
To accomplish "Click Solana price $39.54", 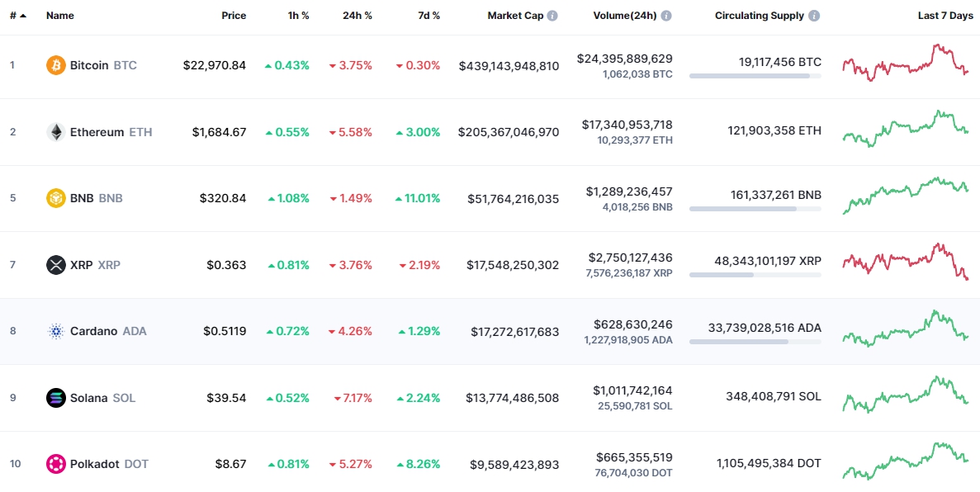I will [x=226, y=398].
